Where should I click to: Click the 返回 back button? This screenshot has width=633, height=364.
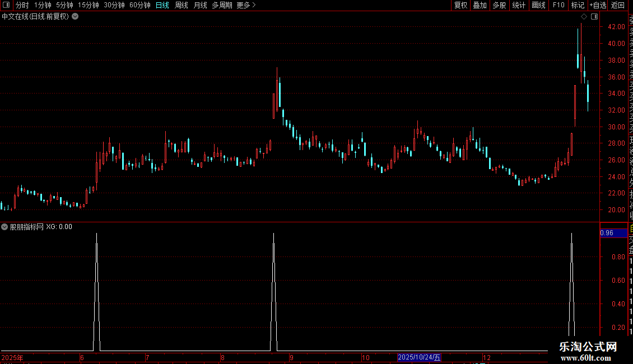(618, 5)
